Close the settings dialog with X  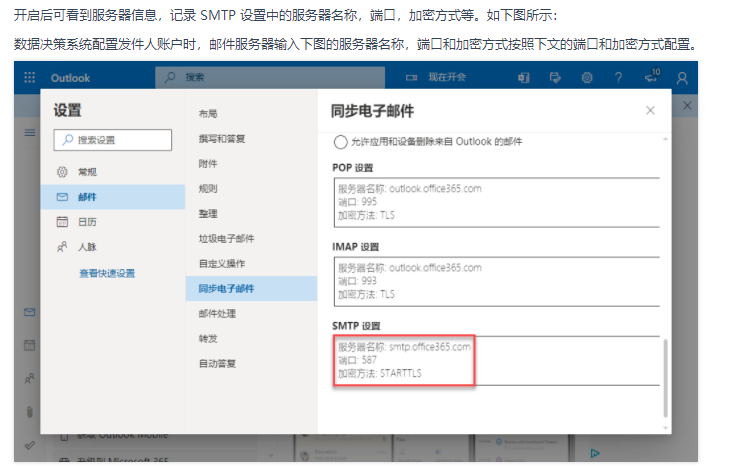(x=650, y=110)
